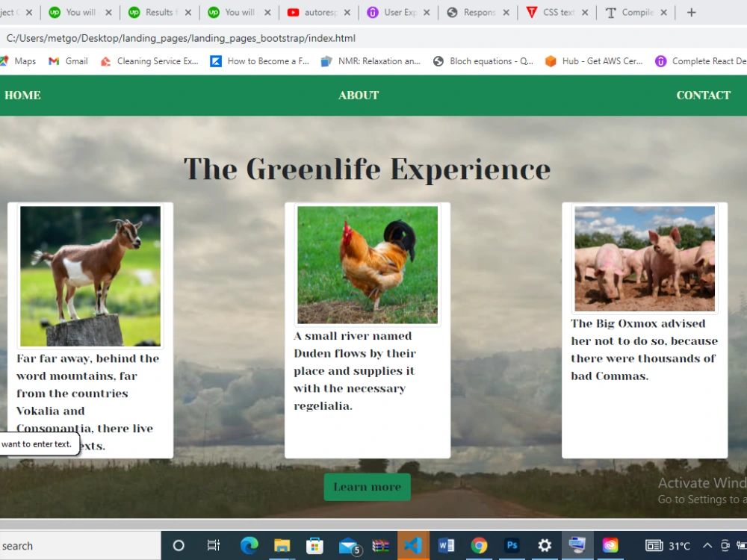Click the text 'bad Commas.'
Viewport: 747px width, 560px height.
pyautogui.click(x=610, y=376)
